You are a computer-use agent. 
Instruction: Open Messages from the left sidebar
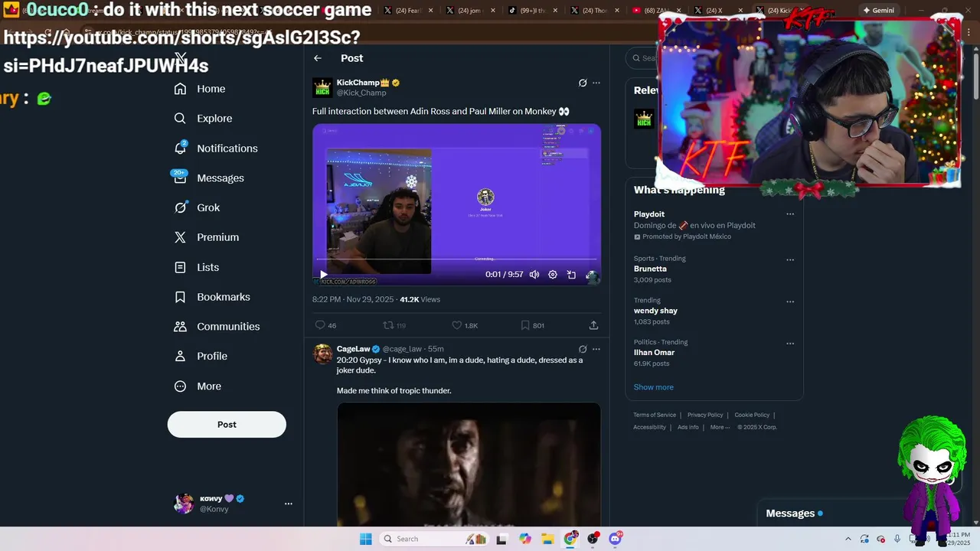point(209,178)
